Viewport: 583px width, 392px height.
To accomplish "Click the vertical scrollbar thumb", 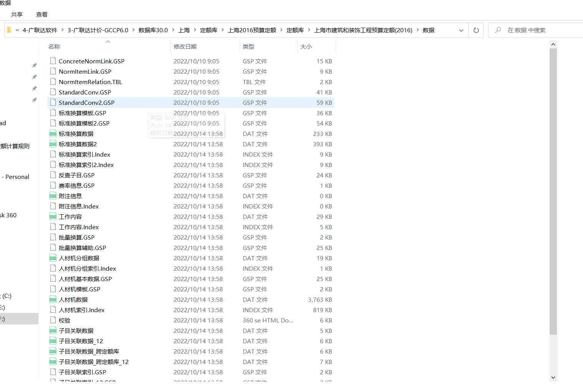I will click(x=553, y=192).
